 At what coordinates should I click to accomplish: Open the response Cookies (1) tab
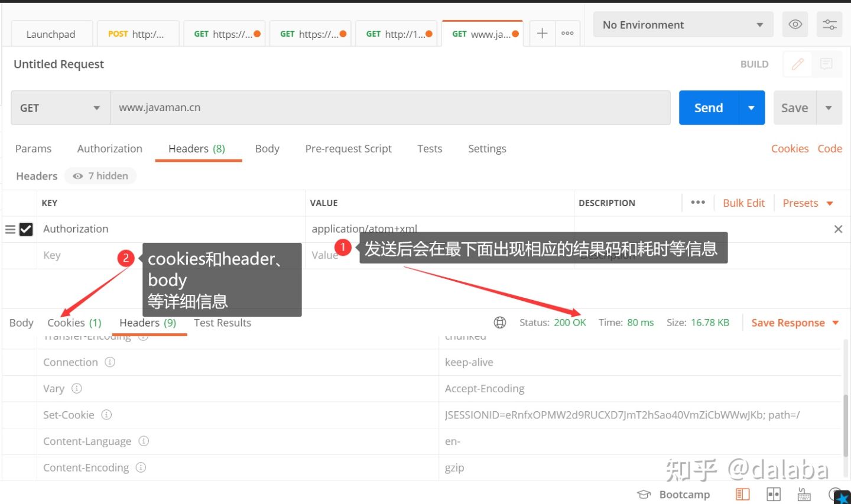tap(74, 323)
